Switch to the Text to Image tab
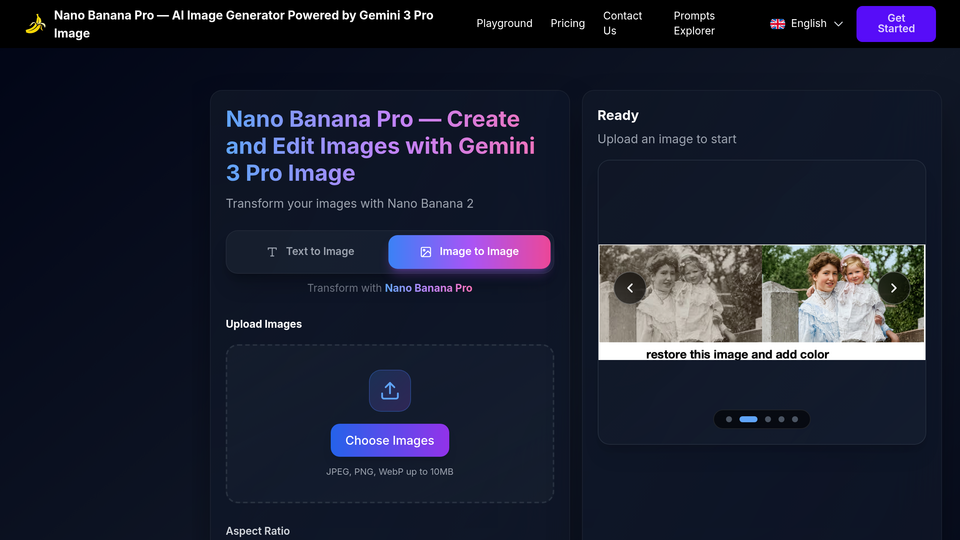Image resolution: width=960 pixels, height=540 pixels. 310,252
